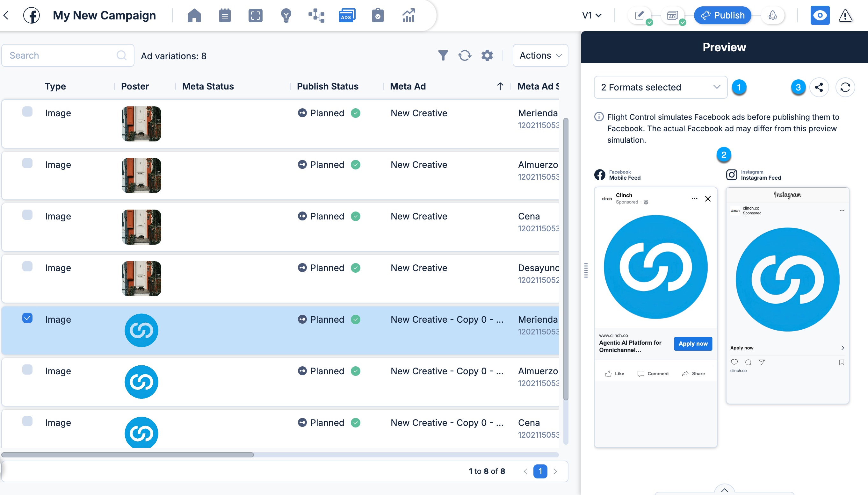
Task: Click Comment in the Facebook preview
Action: 653,374
